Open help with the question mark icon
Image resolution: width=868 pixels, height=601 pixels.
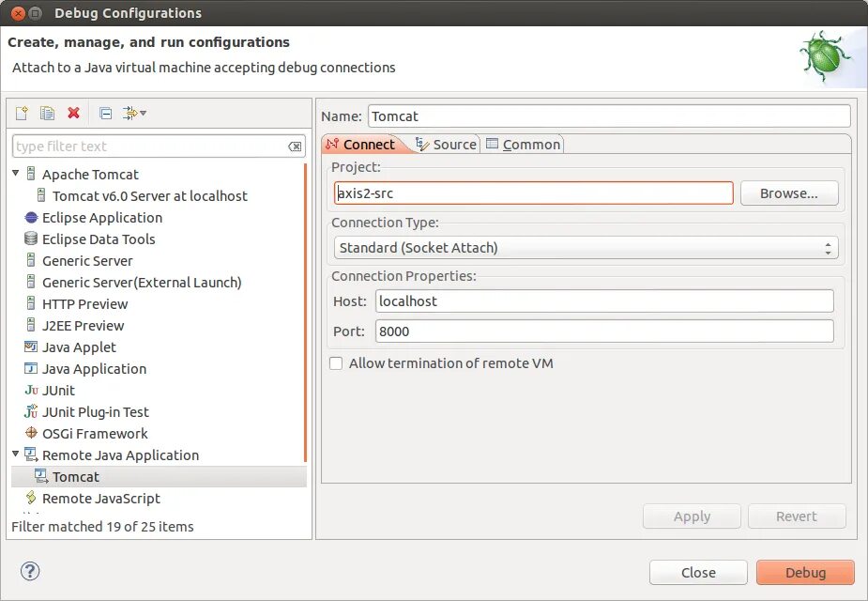click(x=30, y=571)
